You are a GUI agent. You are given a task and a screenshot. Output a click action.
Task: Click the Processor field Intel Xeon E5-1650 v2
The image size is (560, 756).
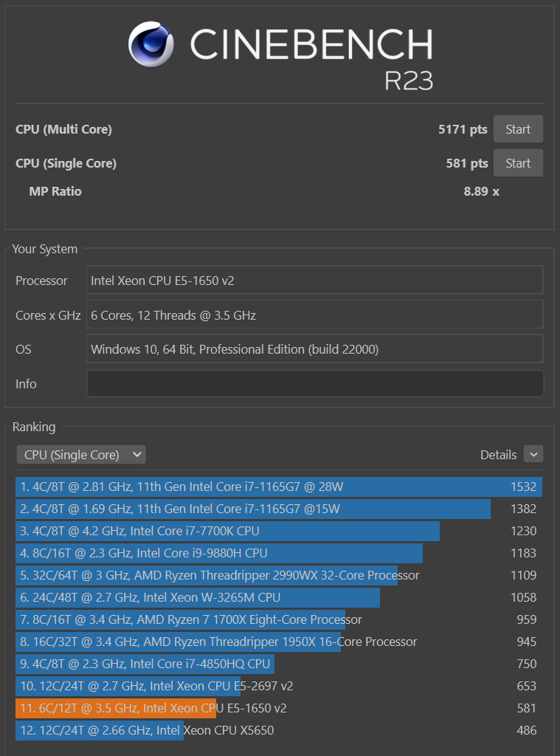point(315,280)
